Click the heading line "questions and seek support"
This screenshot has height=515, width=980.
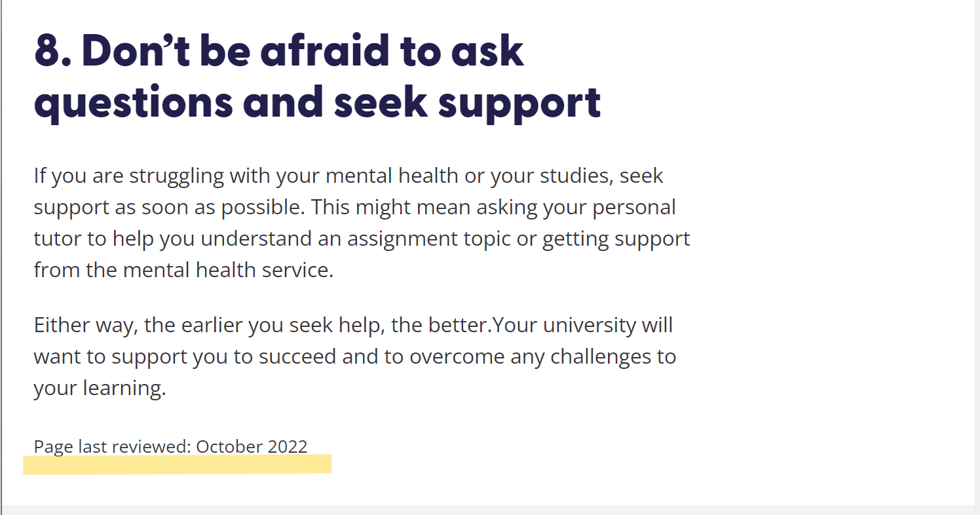318,104
